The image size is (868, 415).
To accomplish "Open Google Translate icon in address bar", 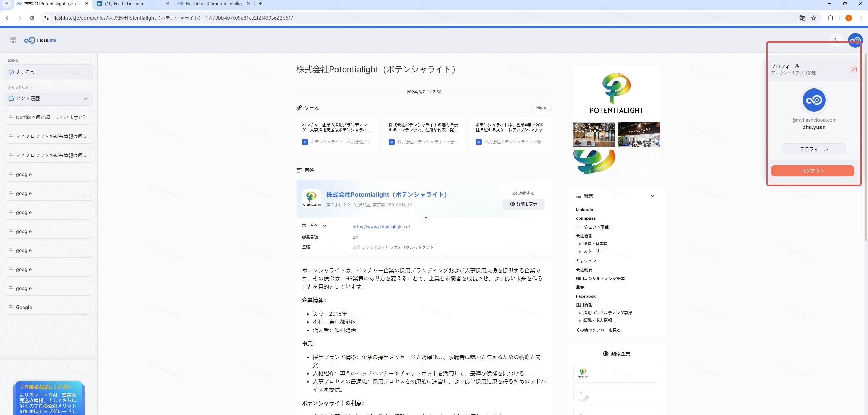I will (802, 18).
